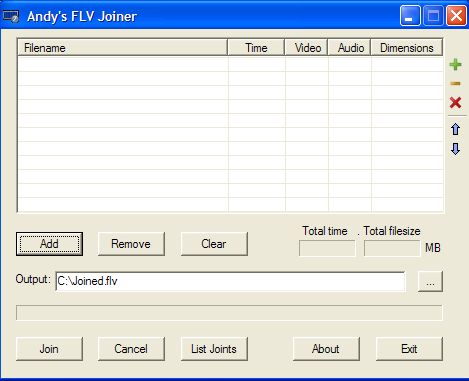The height and width of the screenshot is (381, 469).
Task: Click the app icon in title bar
Action: coord(11,16)
